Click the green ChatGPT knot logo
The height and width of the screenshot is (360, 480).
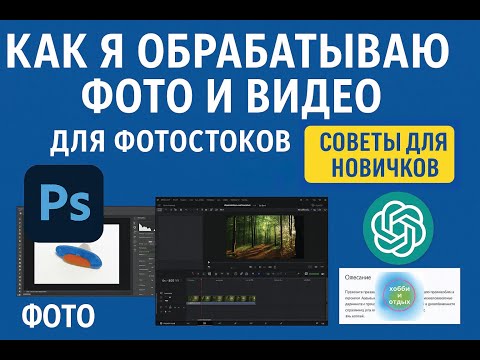pyautogui.click(x=398, y=228)
